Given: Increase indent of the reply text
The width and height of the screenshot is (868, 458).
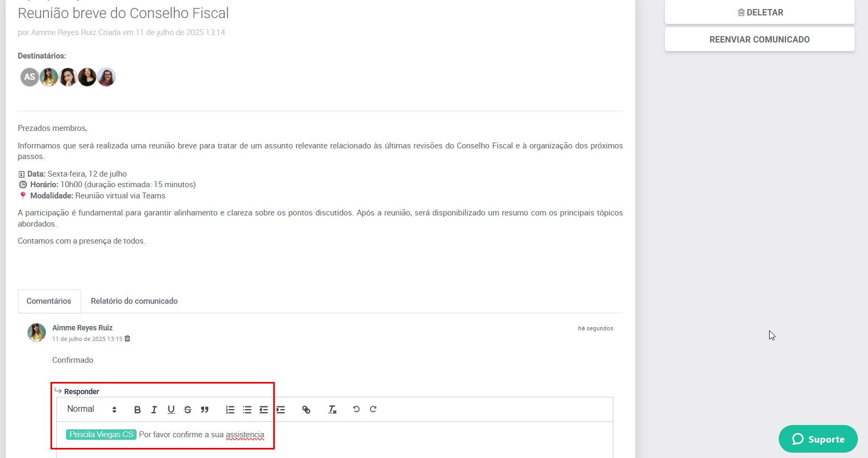Looking at the screenshot, I should (281, 410).
